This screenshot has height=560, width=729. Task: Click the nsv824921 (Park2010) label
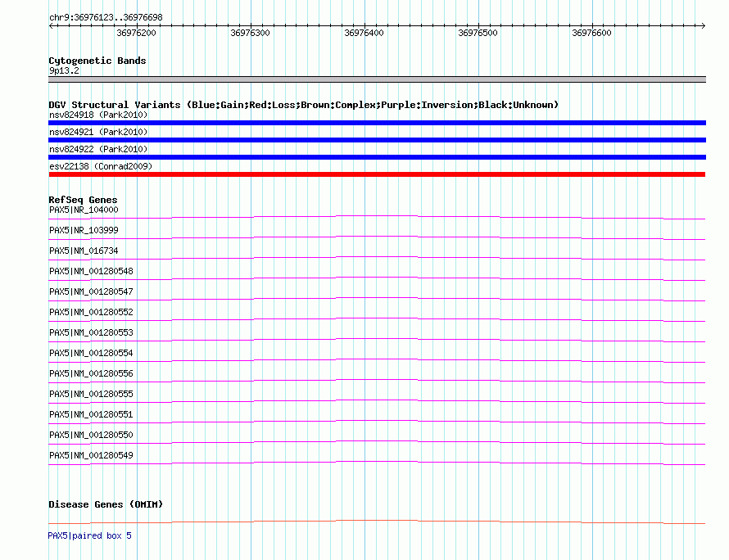click(98, 132)
